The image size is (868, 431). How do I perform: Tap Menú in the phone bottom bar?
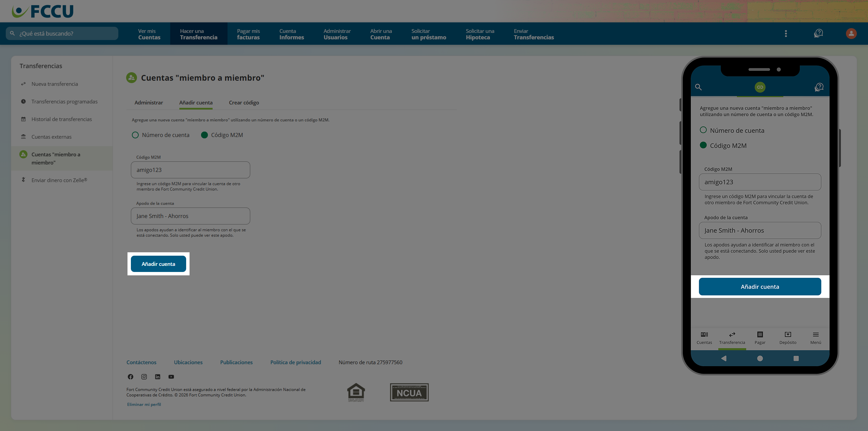[x=816, y=338]
